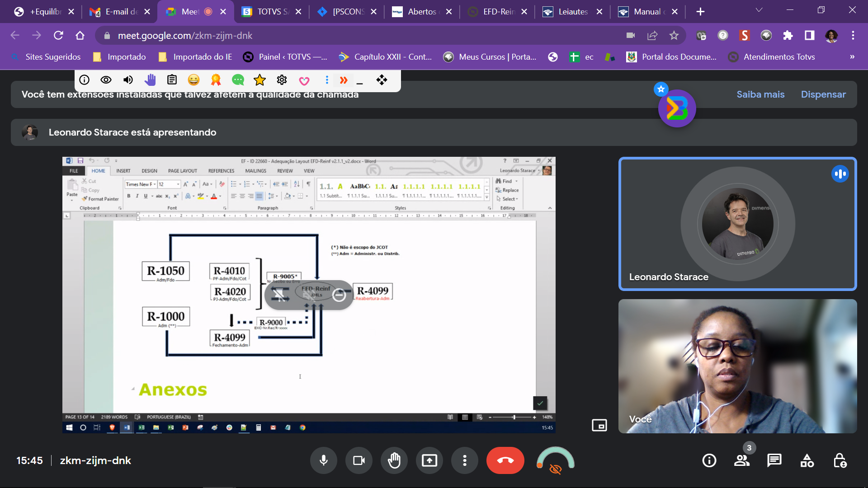Viewport: 868px width, 488px height.
Task: Open the tab search dropdown arrow
Action: point(759,10)
